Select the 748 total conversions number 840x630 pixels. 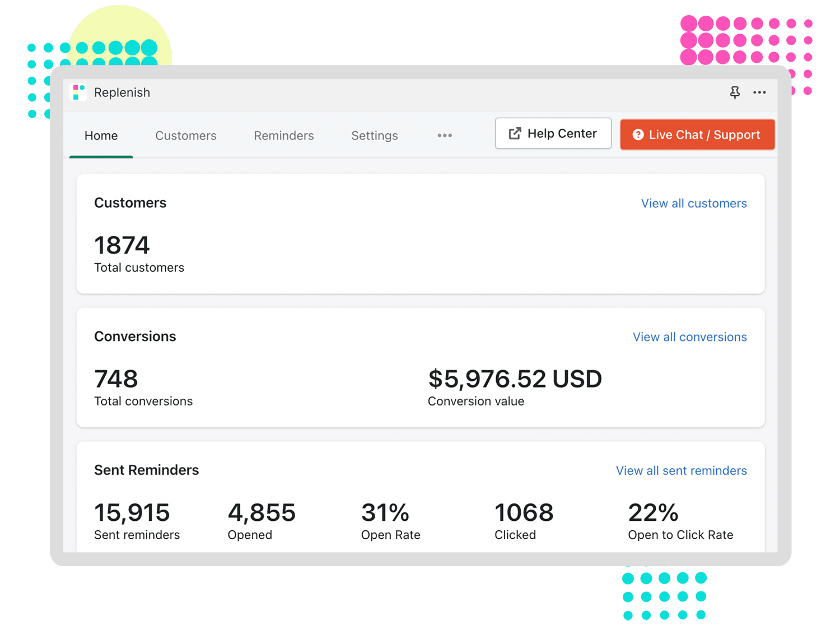tap(116, 379)
